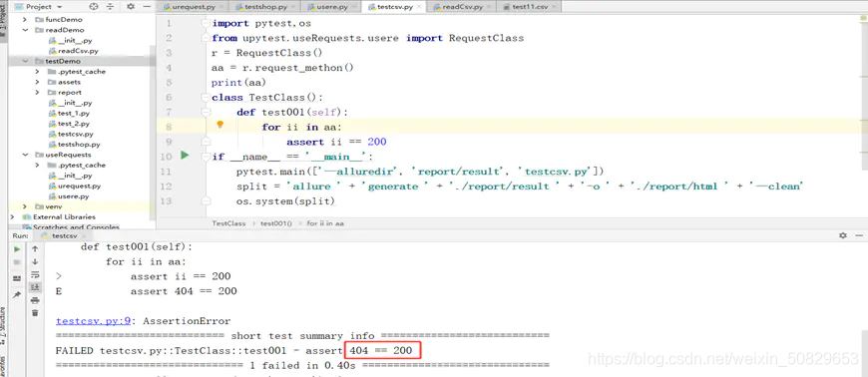Image resolution: width=868 pixels, height=377 pixels.
Task: Fold class TestClass at line 6
Action: [x=206, y=98]
